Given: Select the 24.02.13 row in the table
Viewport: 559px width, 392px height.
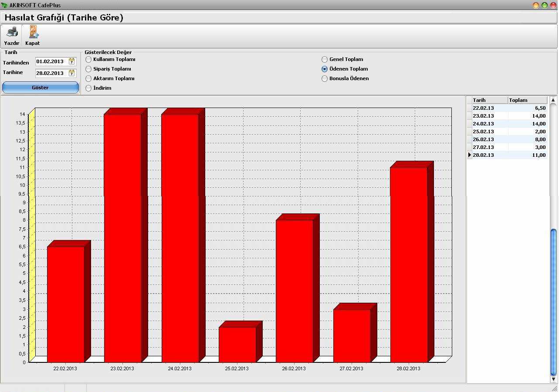Looking at the screenshot, I should (x=507, y=124).
